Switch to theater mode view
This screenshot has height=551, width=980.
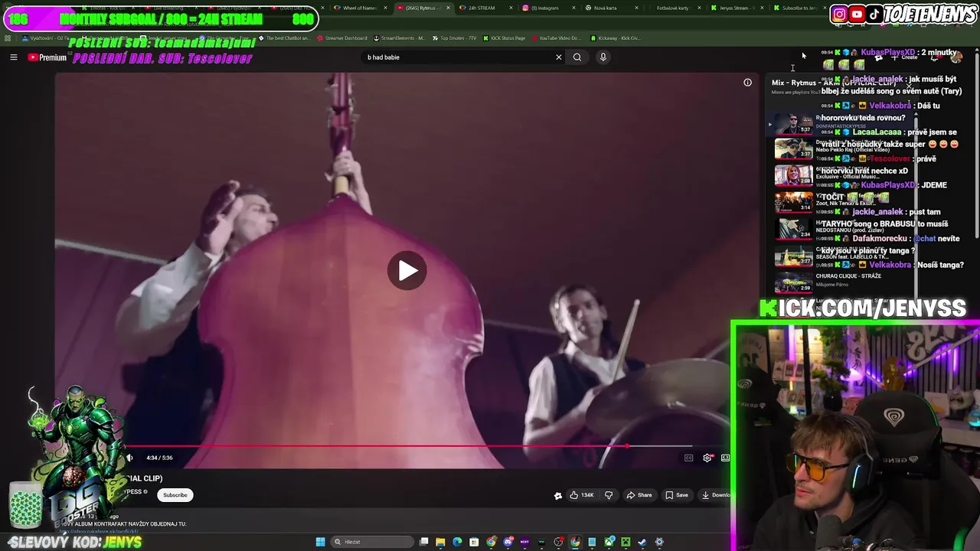coord(725,458)
